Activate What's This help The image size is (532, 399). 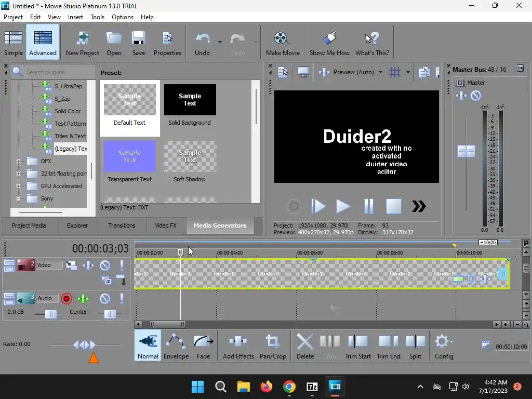pyautogui.click(x=372, y=43)
